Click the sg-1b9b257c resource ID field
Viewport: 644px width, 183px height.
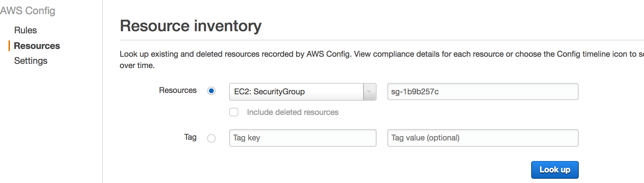483,92
